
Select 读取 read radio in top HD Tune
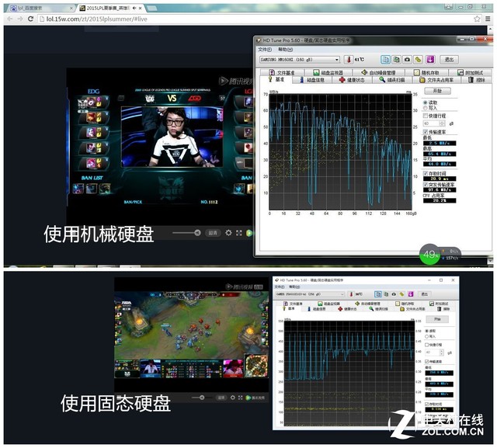426,102
